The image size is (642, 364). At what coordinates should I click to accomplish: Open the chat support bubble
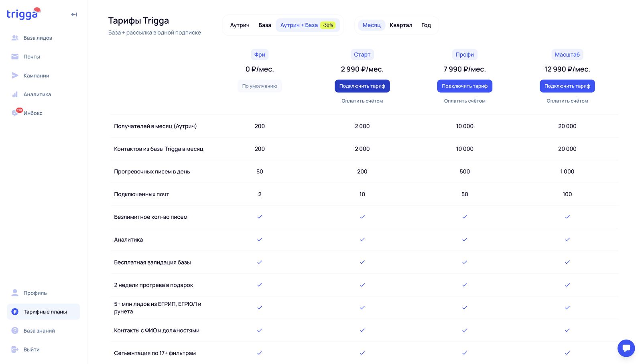[x=626, y=348]
